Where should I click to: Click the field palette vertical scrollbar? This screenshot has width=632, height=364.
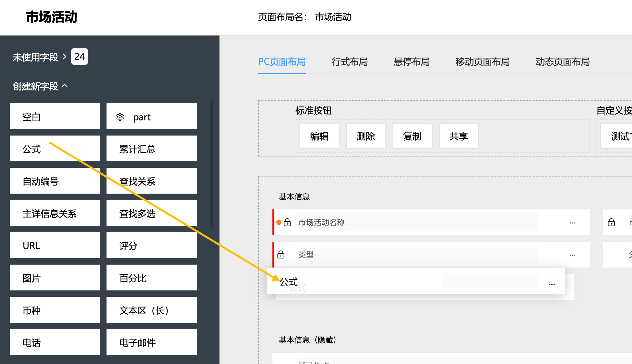[212, 165]
